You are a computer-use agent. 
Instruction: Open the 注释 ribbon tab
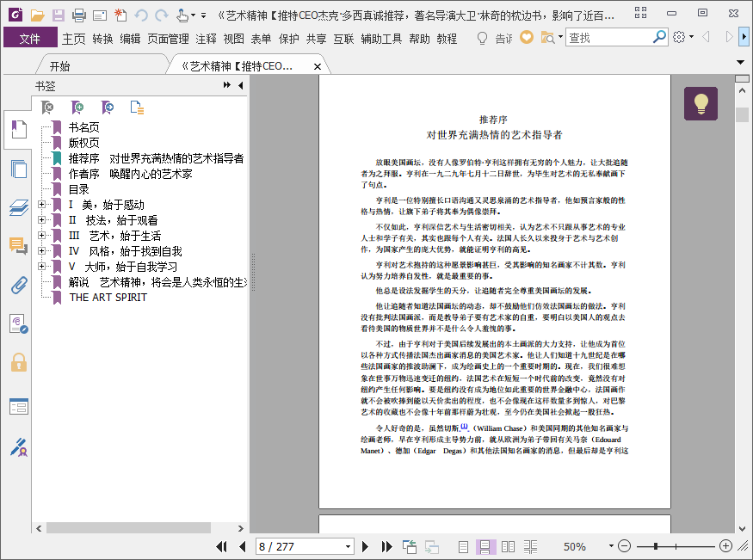[206, 39]
